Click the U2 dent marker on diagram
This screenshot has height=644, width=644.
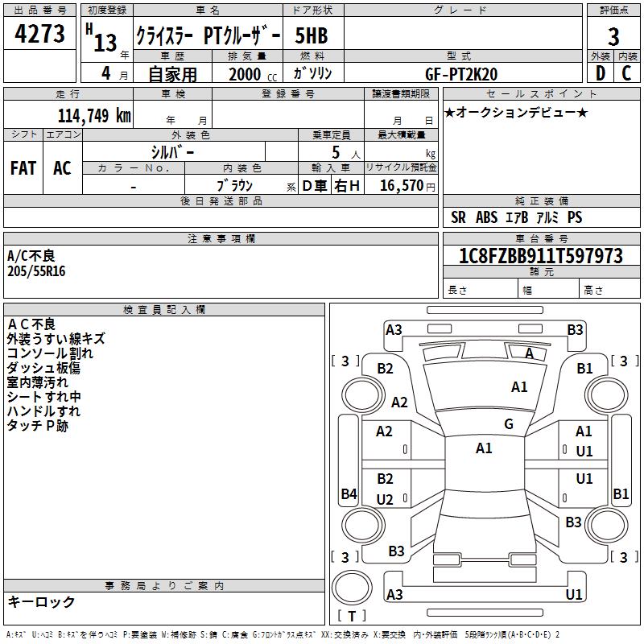pyautogui.click(x=385, y=500)
